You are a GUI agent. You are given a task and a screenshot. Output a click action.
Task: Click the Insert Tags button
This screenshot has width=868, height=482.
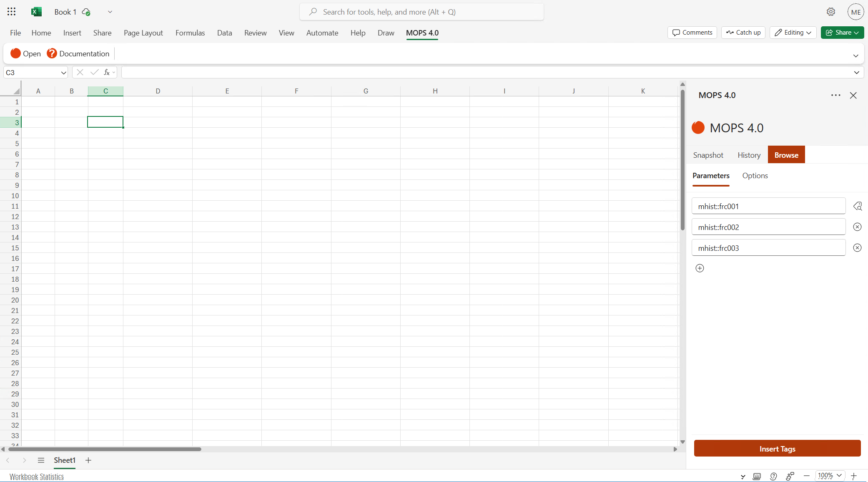click(x=777, y=448)
